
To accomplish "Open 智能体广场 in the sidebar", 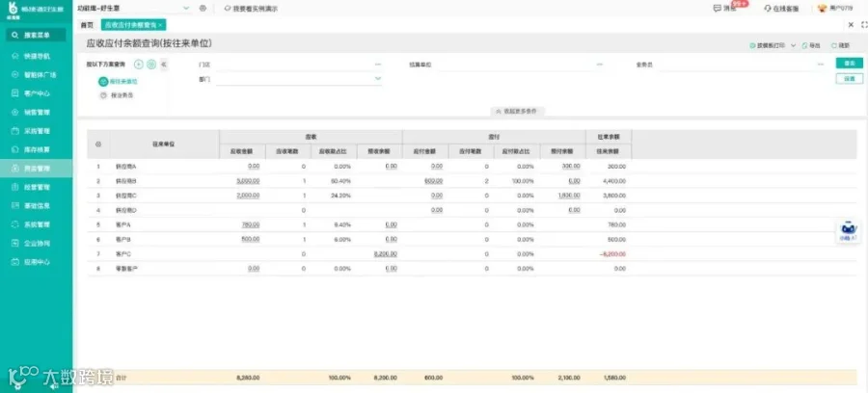I will (x=36, y=74).
